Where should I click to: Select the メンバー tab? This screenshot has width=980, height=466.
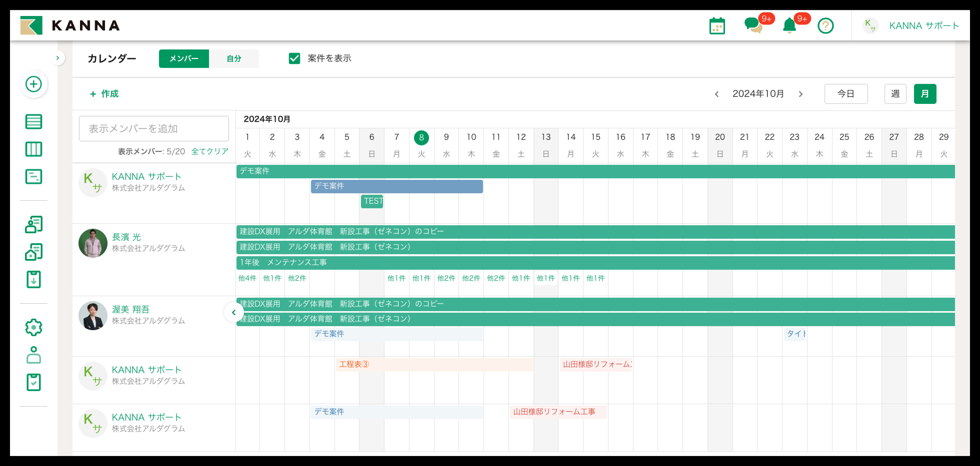point(184,58)
